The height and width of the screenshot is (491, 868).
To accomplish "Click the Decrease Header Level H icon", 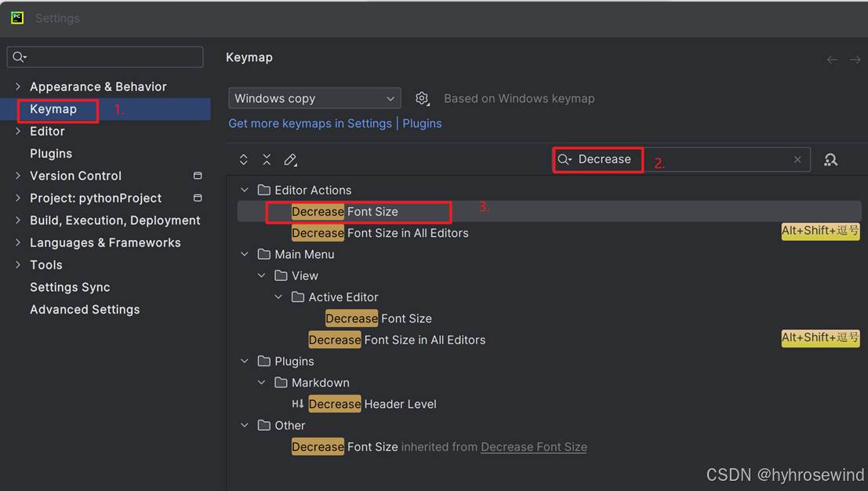I will [x=298, y=403].
